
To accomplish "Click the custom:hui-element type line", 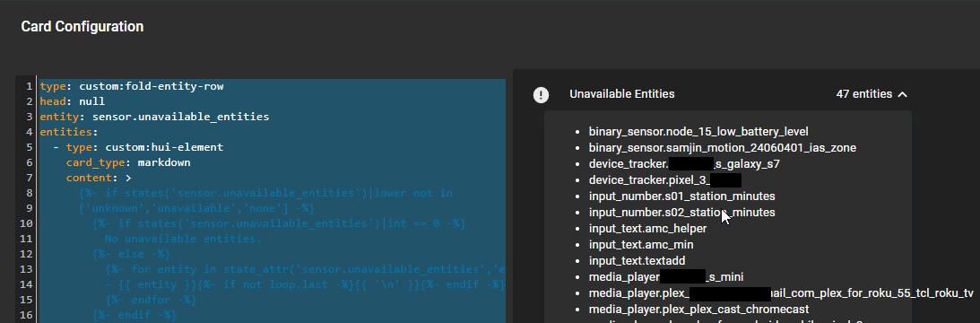I will point(138,147).
